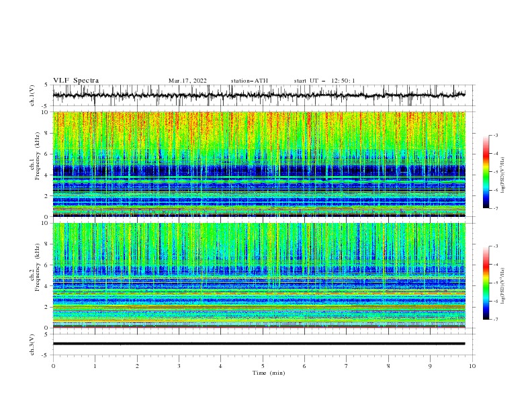The height and width of the screenshot is (411, 532).
Task: Click the ch.1(V) waveform axis label
Action: point(32,95)
